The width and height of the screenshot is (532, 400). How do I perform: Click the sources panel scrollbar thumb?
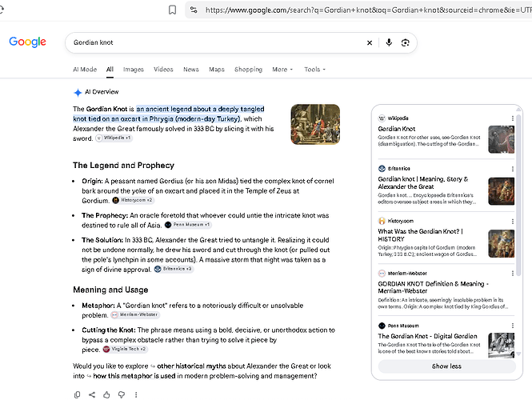tap(518, 194)
